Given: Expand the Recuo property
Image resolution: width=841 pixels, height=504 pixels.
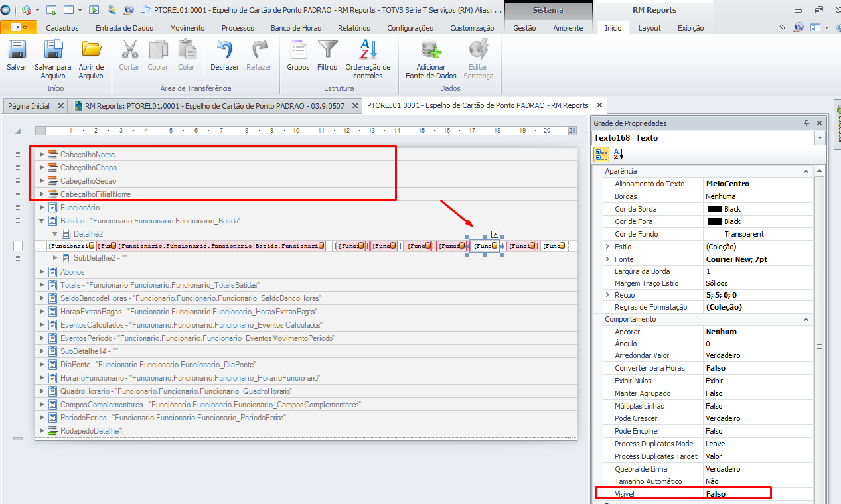Looking at the screenshot, I should click(x=607, y=295).
